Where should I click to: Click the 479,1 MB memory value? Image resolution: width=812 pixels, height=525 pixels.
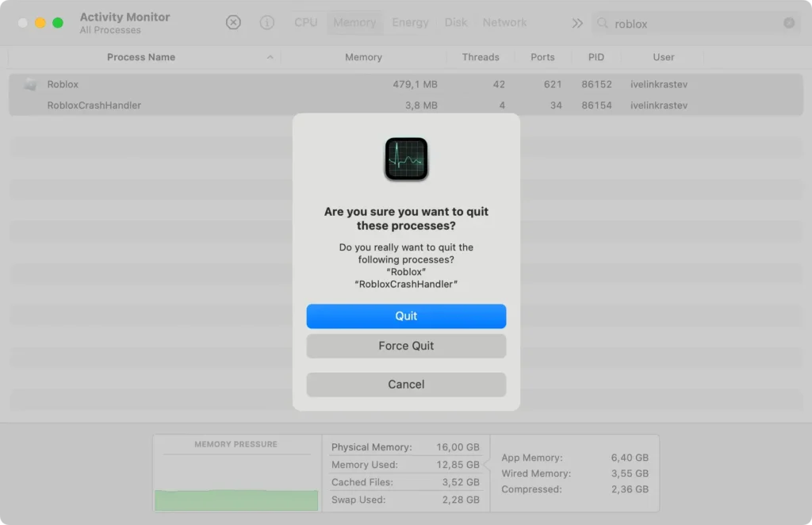click(415, 84)
